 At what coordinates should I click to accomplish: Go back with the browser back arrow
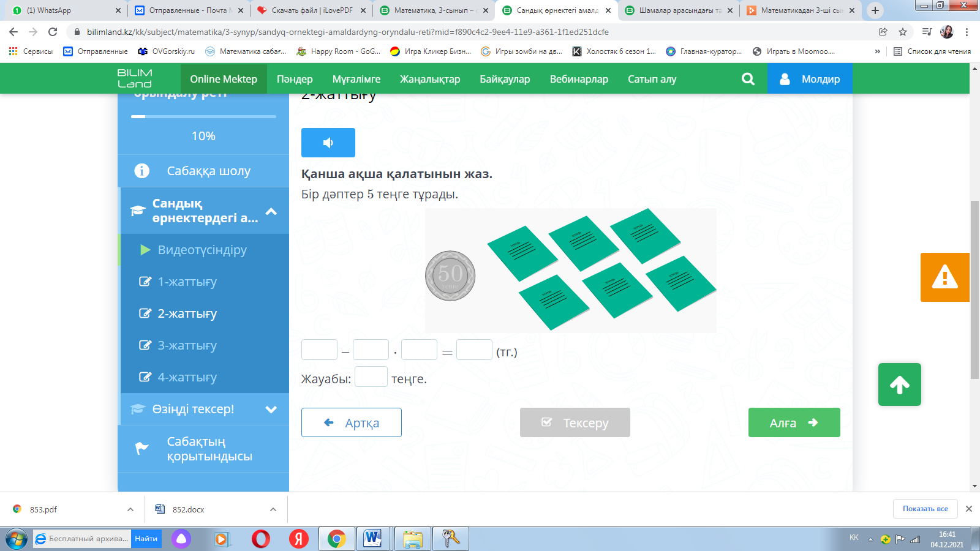point(13,32)
